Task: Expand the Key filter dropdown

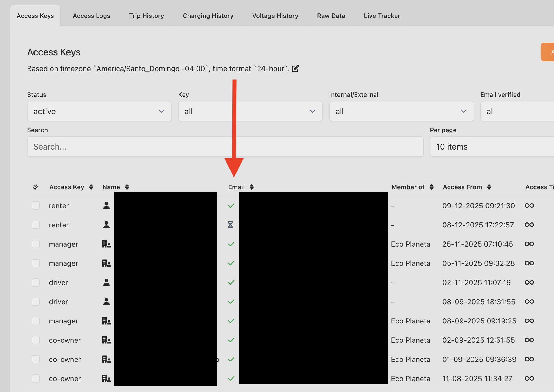Action: coord(250,111)
